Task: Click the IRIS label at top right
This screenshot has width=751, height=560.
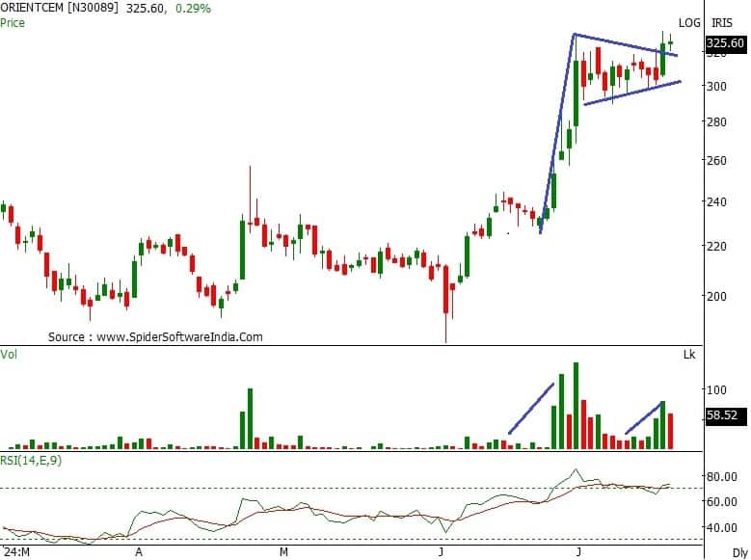Action: pyautogui.click(x=723, y=22)
